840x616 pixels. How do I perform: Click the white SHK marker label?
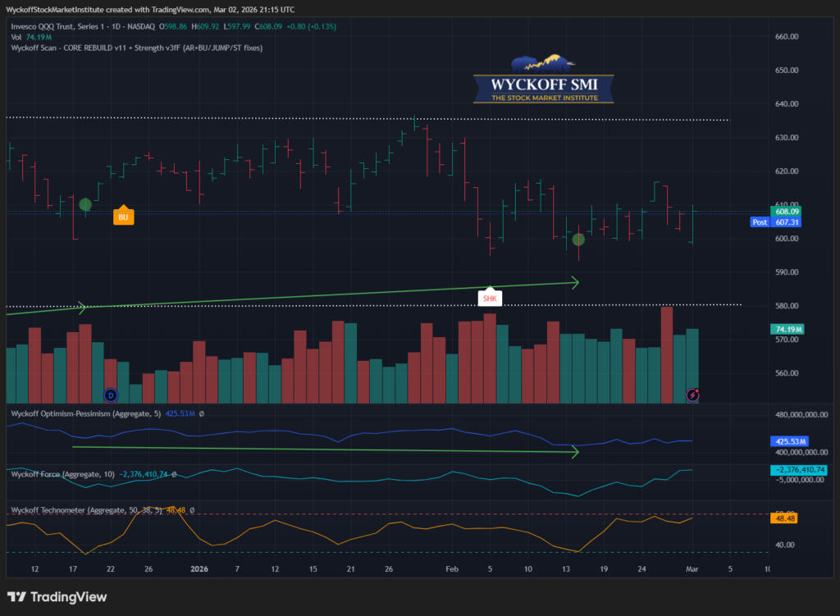pyautogui.click(x=490, y=298)
